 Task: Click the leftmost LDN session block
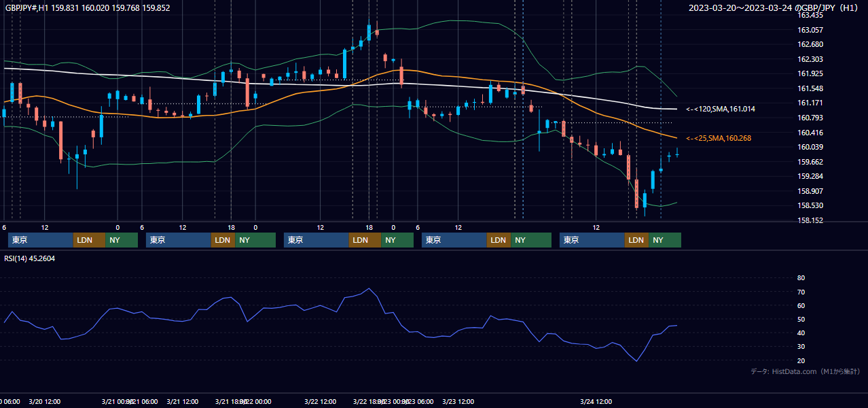(x=90, y=240)
